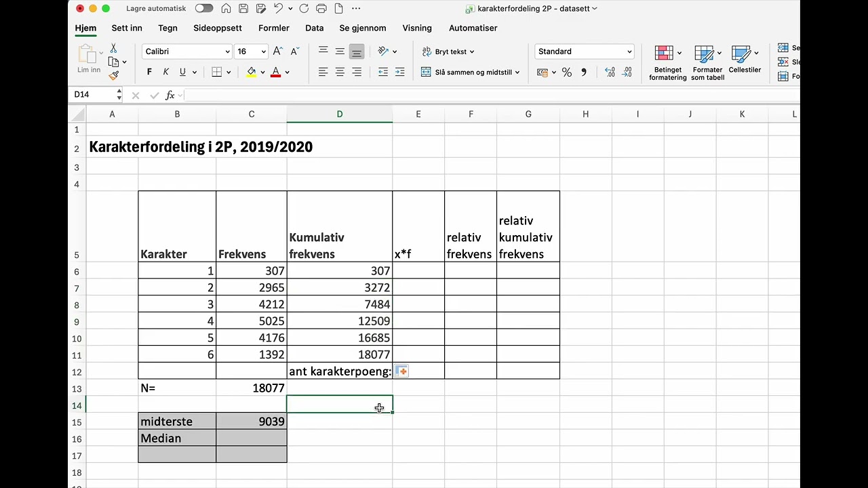Open the Standard number format dropdown

[629, 52]
